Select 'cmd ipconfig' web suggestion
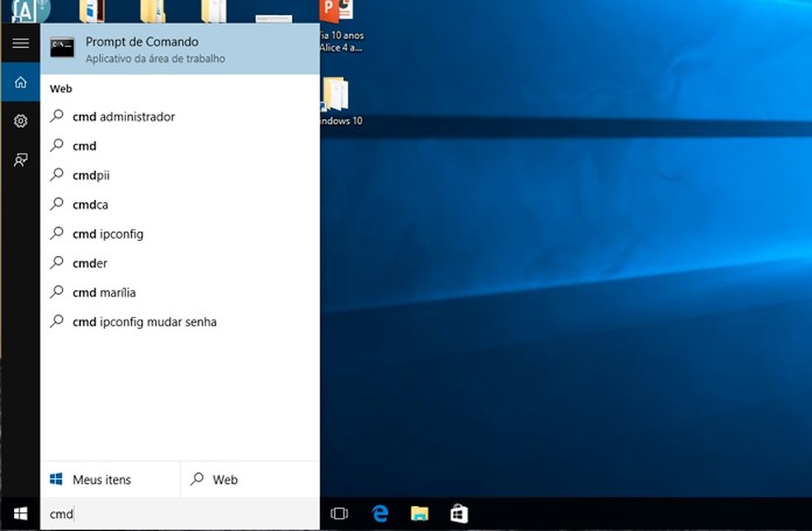 (x=107, y=234)
